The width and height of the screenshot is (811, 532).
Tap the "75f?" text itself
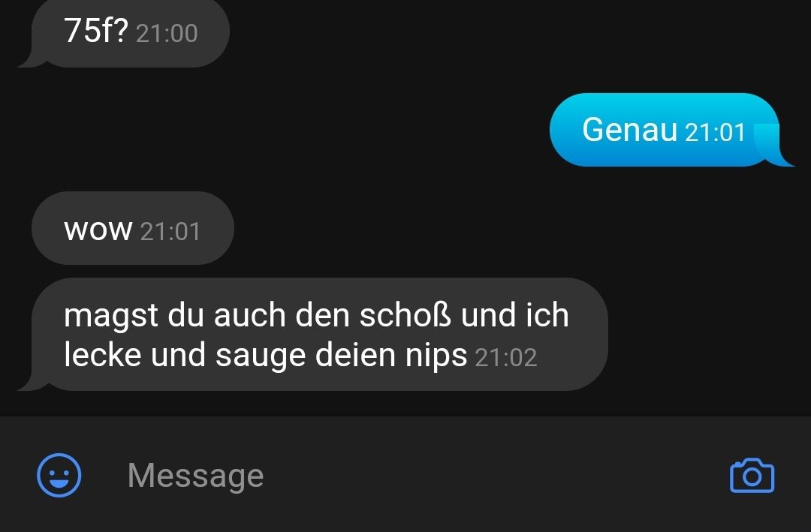[x=95, y=31]
